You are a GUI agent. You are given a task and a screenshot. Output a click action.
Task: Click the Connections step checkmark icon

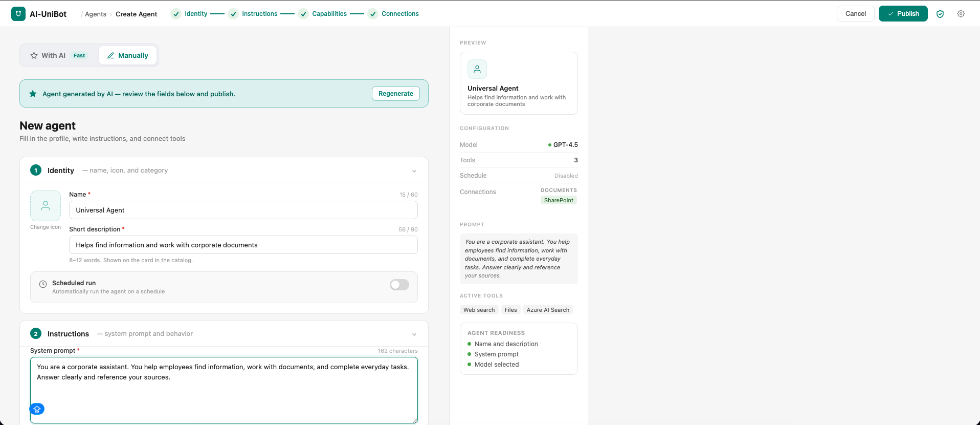pos(373,14)
